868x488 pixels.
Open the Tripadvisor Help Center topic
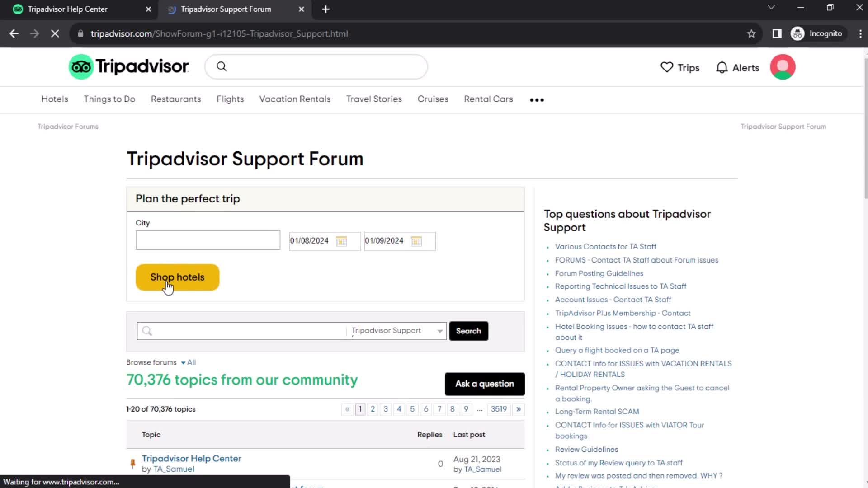click(191, 458)
